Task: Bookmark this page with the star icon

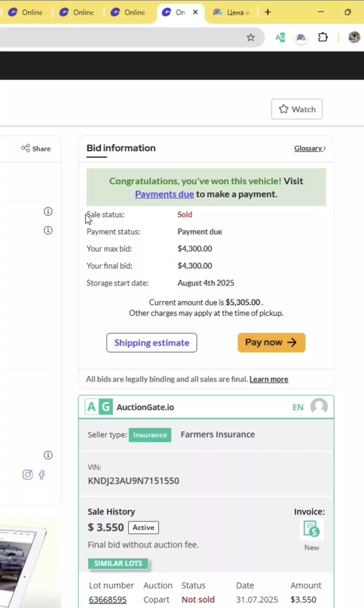Action: (251, 37)
